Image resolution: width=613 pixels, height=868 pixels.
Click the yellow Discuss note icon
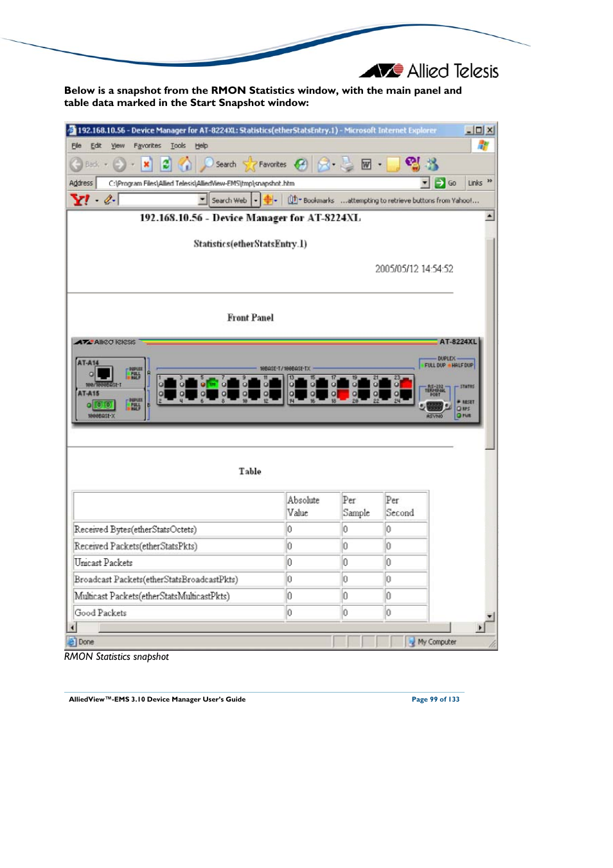[393, 164]
